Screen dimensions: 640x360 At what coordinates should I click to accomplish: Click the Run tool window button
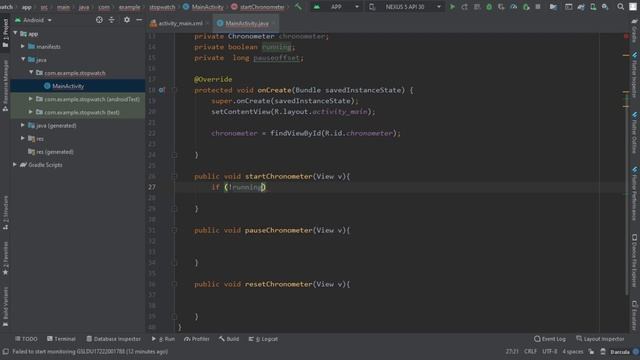(163, 339)
